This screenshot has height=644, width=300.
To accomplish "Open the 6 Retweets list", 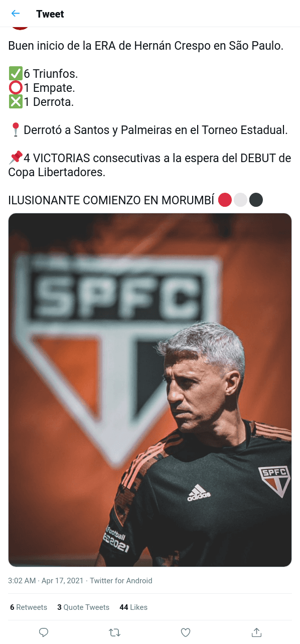I will point(29,607).
